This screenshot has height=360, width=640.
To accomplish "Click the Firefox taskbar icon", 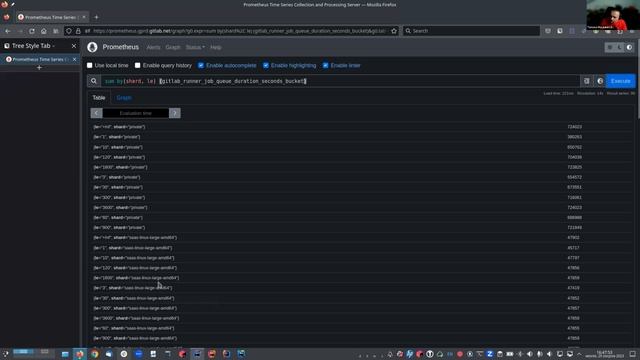I will 80,354.
